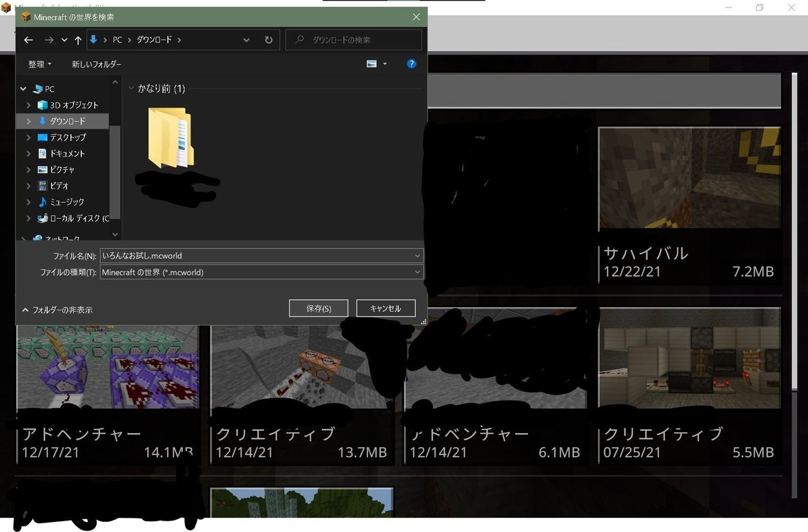The width and height of the screenshot is (808, 532).
Task: Expand ドキュメント tree node
Action: pos(28,154)
